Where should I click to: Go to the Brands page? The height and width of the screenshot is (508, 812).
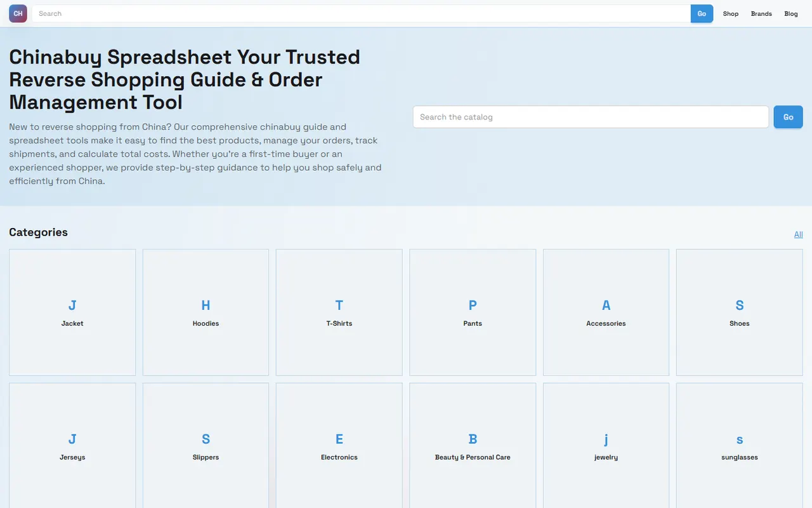[x=761, y=13]
